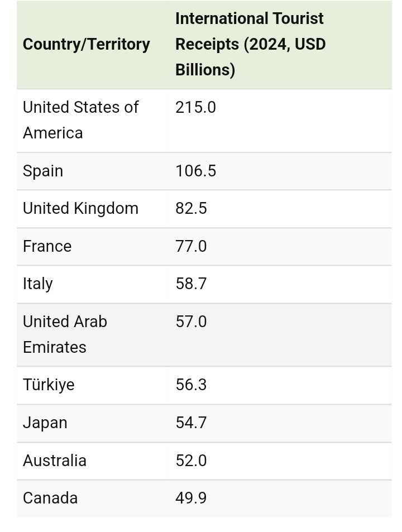The image size is (402, 532).
Task: Click the Country/Territory column header
Action: (x=87, y=44)
